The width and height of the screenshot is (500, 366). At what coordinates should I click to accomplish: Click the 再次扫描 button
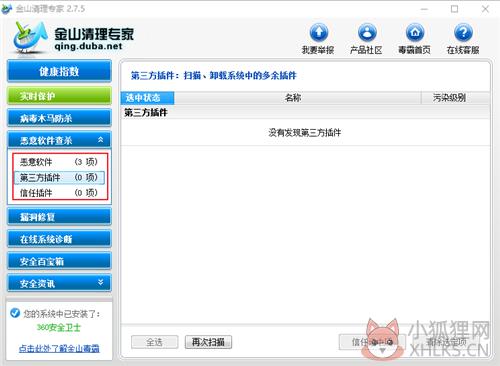coord(208,342)
